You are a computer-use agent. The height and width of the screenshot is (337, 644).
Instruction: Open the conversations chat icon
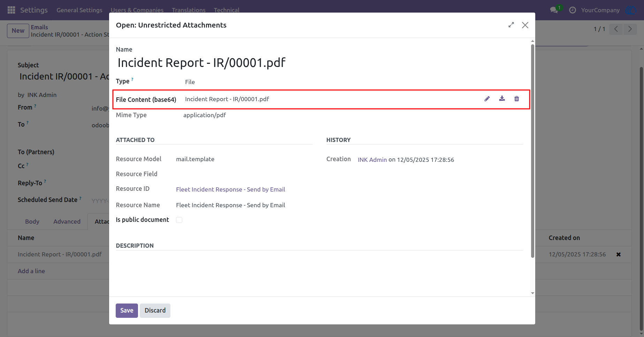pos(554,10)
